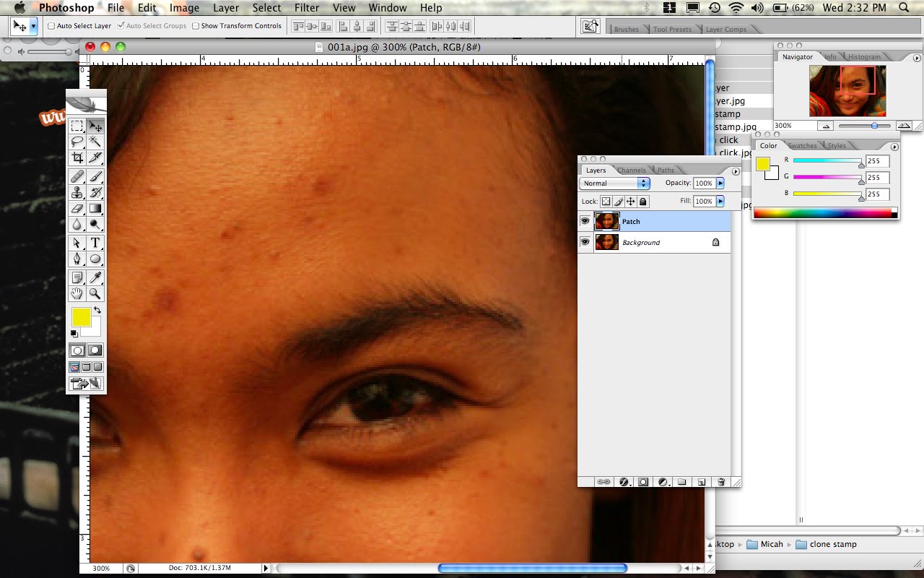Select the Lasso tool

77,142
